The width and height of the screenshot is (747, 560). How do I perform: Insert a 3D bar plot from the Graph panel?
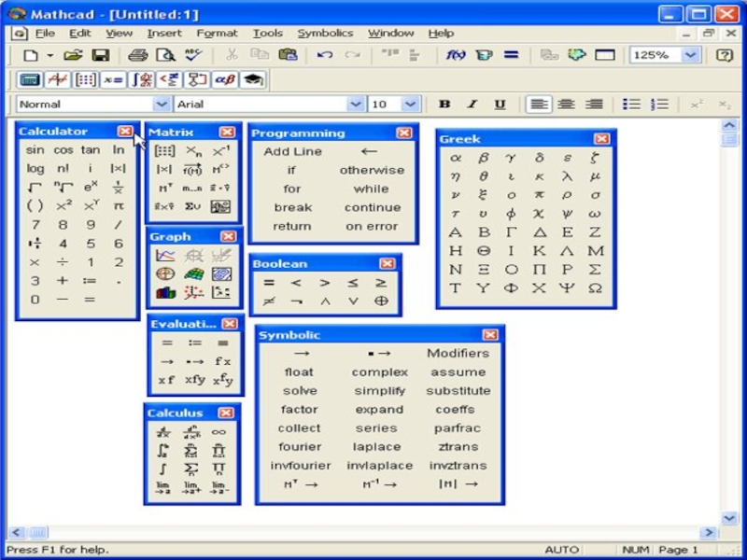tap(165, 292)
